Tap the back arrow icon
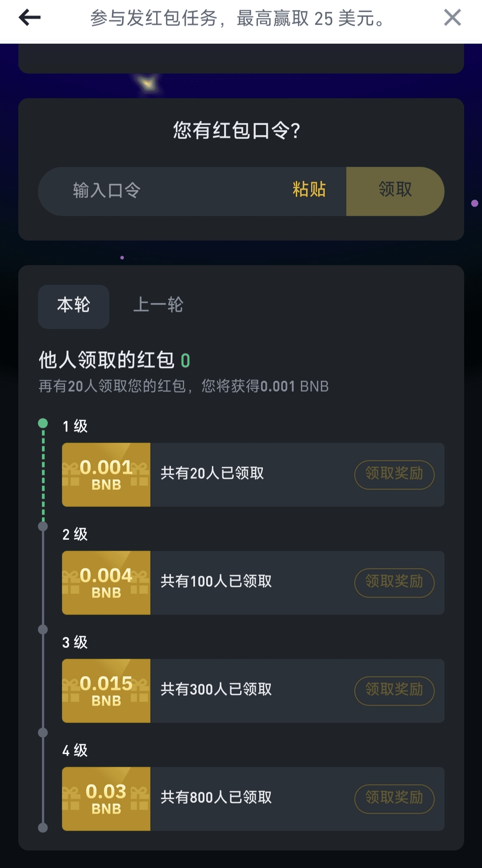482x868 pixels. (29, 18)
